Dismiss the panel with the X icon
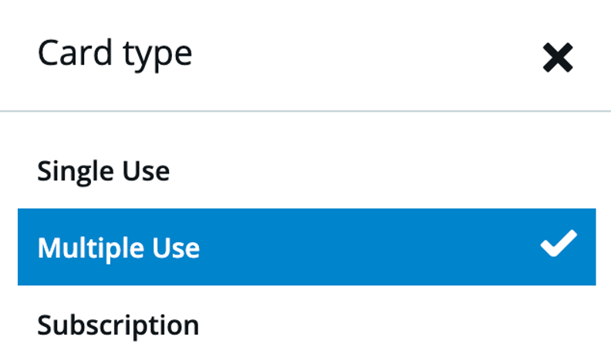Screen dimensions: 611x364 pyautogui.click(x=558, y=58)
